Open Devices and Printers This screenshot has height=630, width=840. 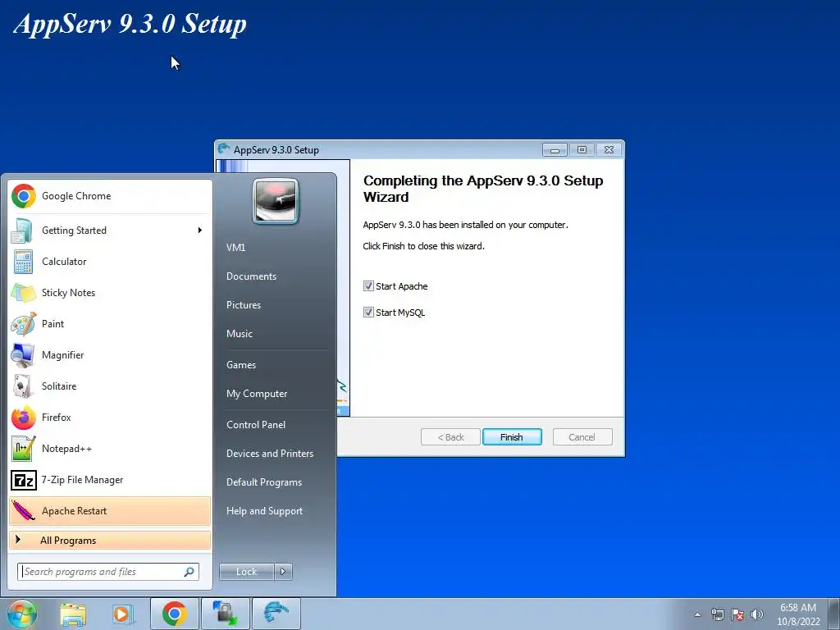coord(269,454)
